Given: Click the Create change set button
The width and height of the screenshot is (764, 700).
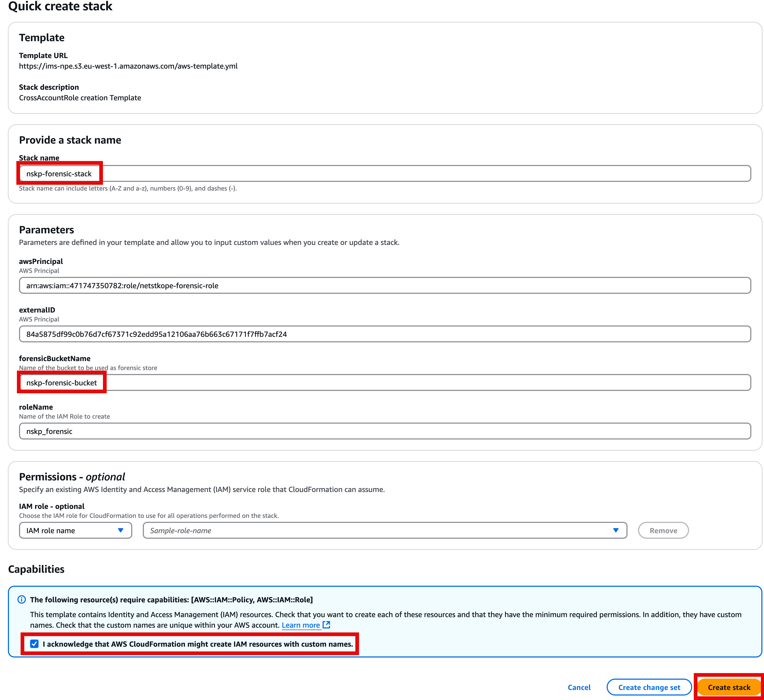Looking at the screenshot, I should click(x=649, y=687).
